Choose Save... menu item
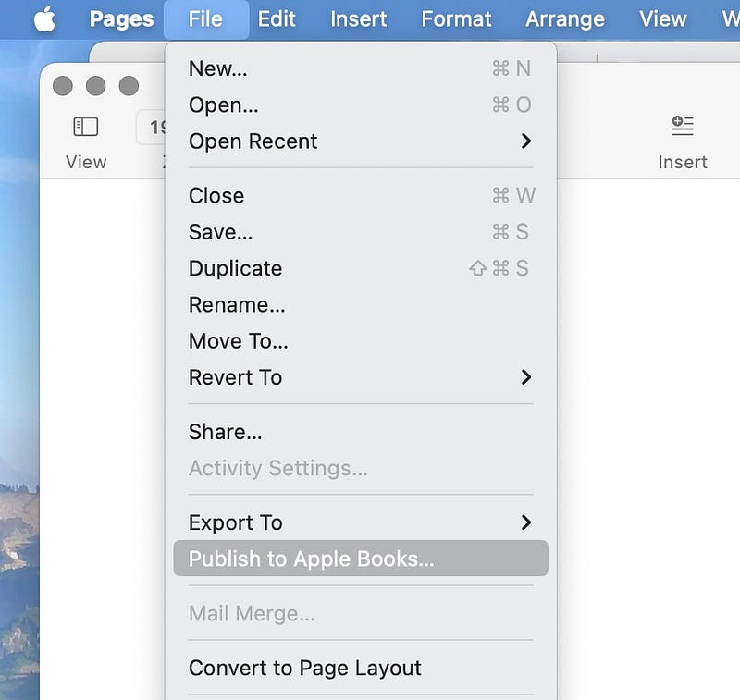This screenshot has height=700, width=740. [x=361, y=232]
